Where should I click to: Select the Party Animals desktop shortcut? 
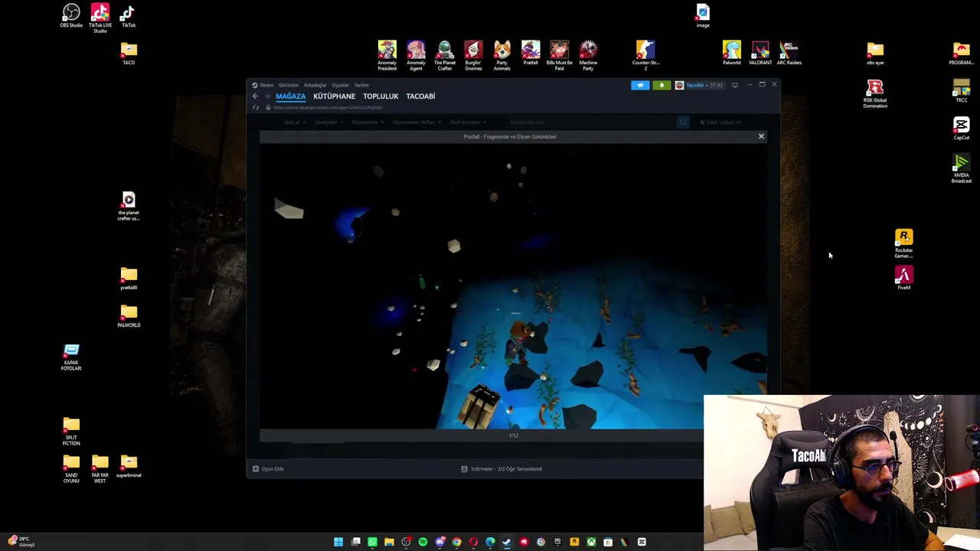pyautogui.click(x=502, y=56)
